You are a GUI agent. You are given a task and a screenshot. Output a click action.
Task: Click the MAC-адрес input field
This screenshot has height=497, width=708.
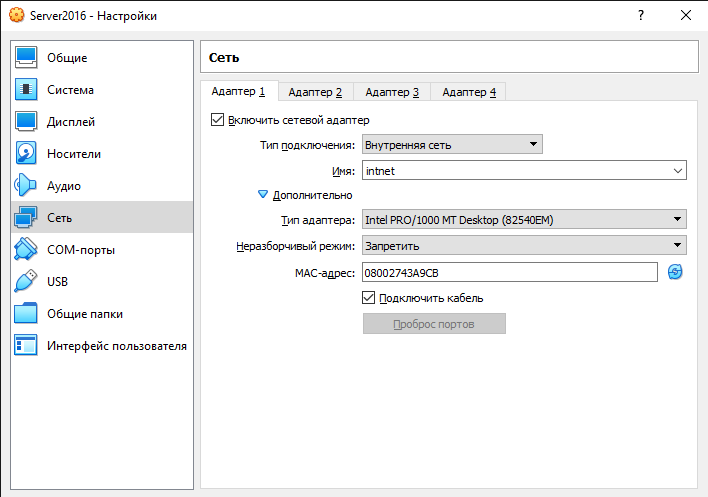click(509, 272)
